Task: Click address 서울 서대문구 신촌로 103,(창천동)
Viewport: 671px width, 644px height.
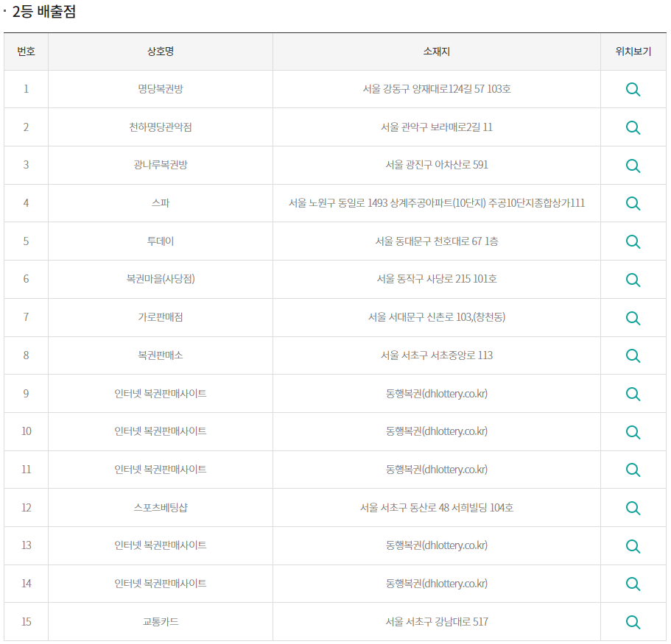Action: point(437,317)
